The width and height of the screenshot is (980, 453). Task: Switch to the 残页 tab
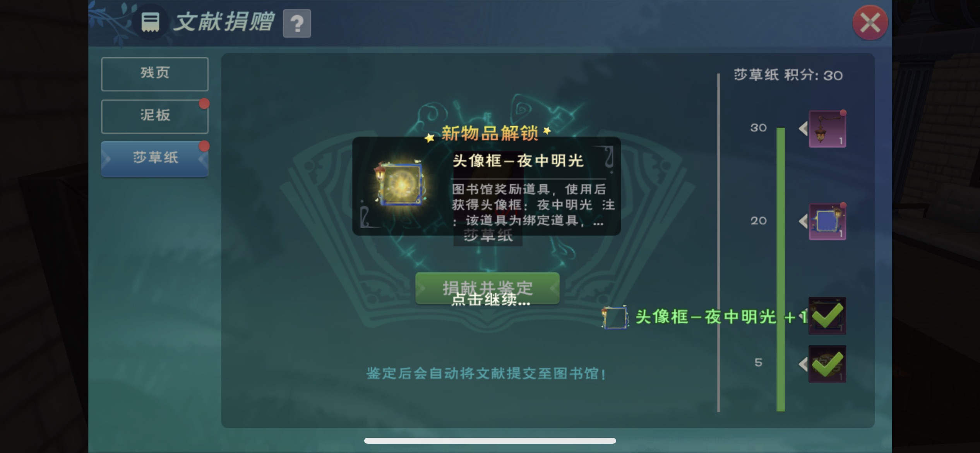[x=155, y=74]
